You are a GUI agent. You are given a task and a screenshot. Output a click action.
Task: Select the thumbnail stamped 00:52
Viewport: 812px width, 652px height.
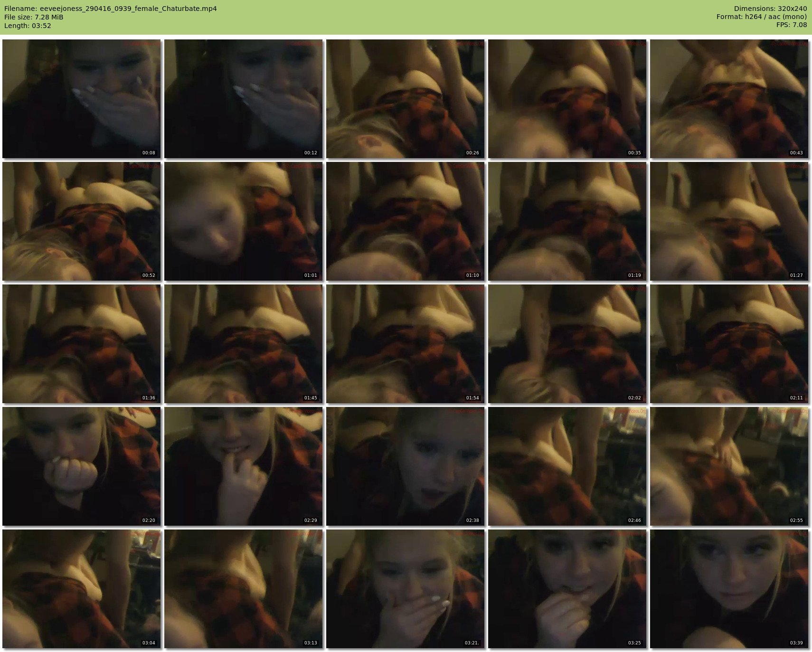point(82,221)
